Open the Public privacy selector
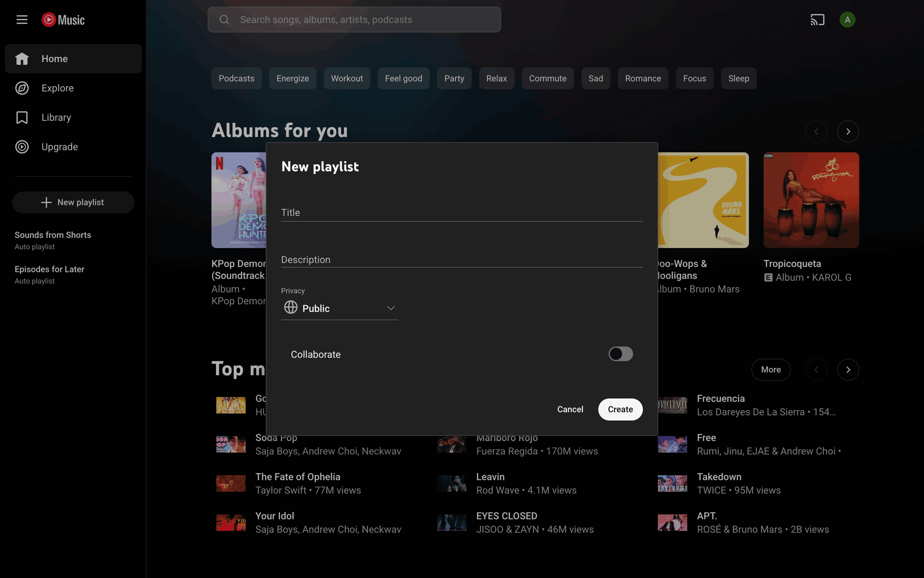The image size is (924, 578). (339, 308)
